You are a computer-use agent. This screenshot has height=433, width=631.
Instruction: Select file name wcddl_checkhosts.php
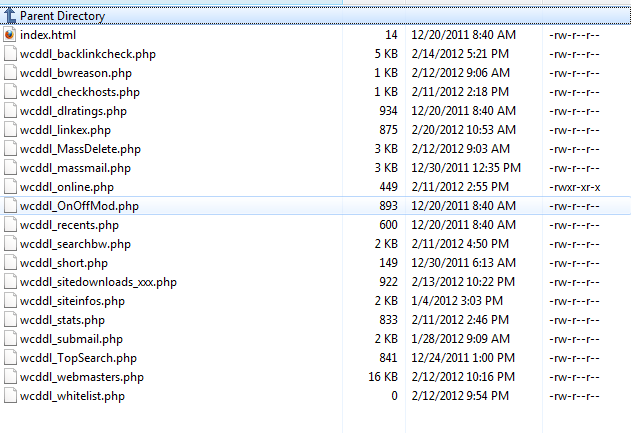click(80, 92)
